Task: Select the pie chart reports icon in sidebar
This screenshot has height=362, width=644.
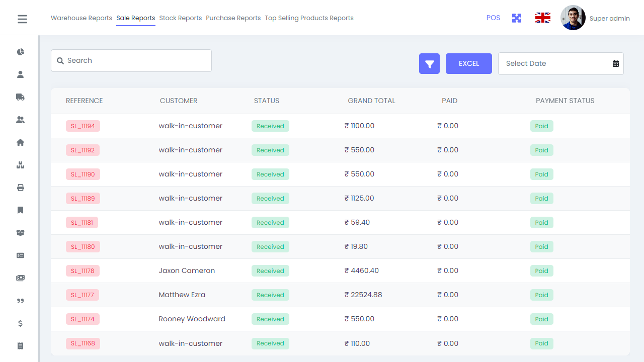Action: [20, 52]
